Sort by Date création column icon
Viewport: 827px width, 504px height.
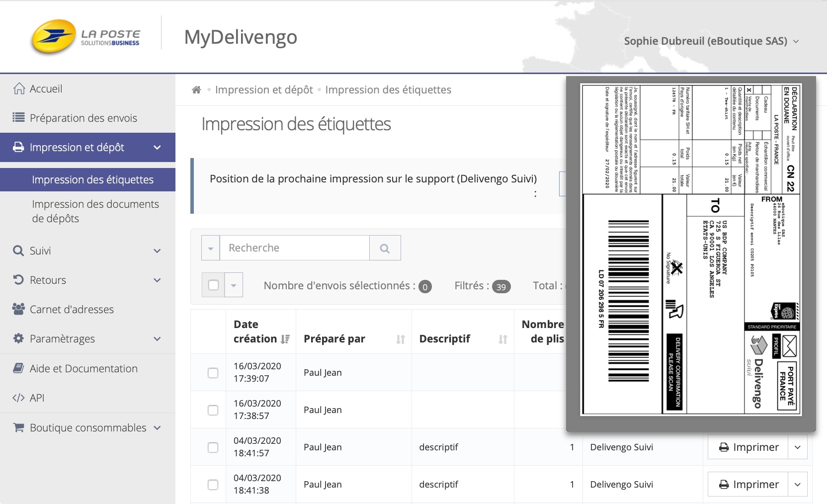285,339
